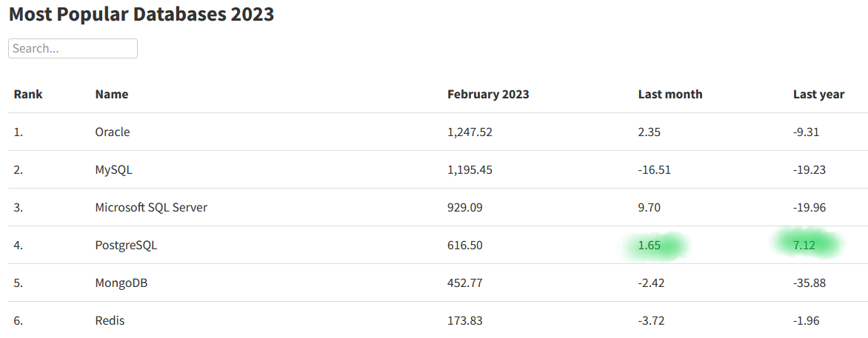Viewport: 868px width, 338px height.
Task: Select the MySQL name cell
Action: [x=114, y=170]
